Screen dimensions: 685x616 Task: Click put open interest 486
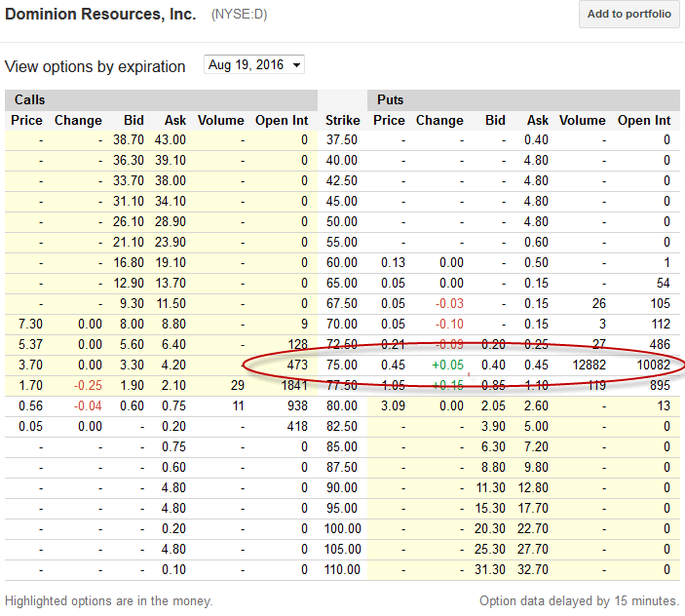point(660,344)
